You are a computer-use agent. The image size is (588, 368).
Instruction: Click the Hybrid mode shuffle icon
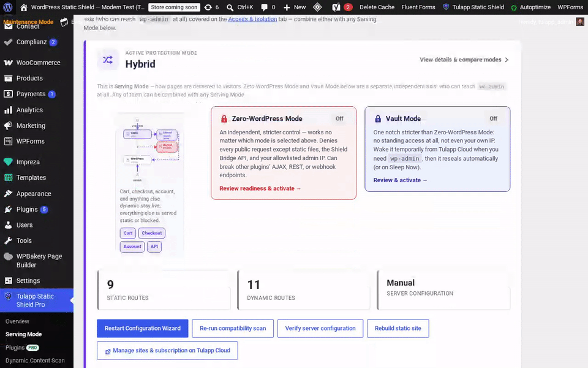108,59
